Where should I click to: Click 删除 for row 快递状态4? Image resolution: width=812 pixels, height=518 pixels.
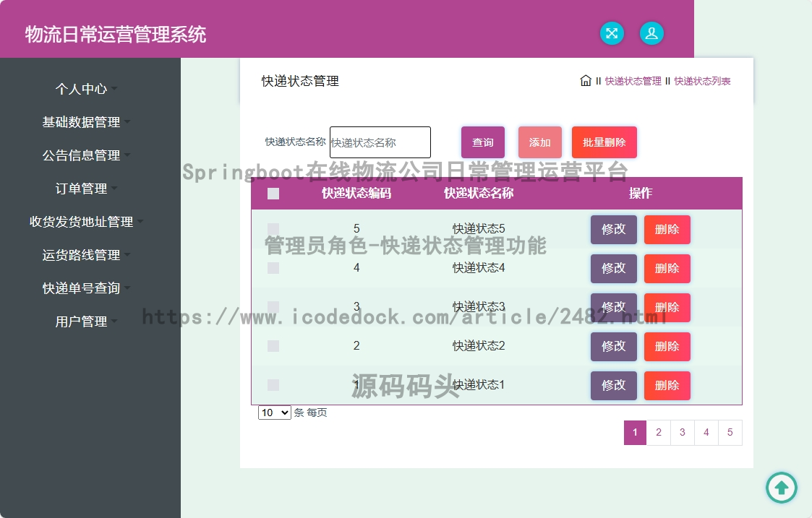coord(667,269)
